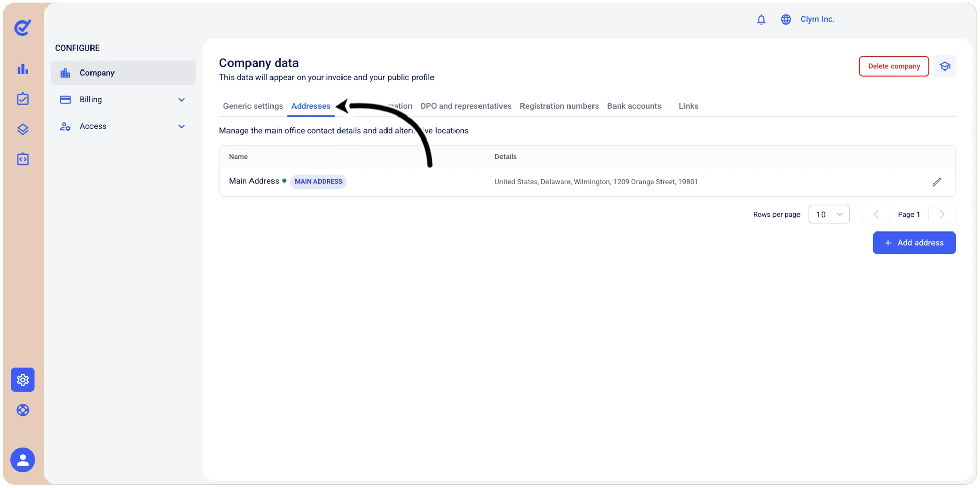Open the Bank accounts tab

[634, 106]
